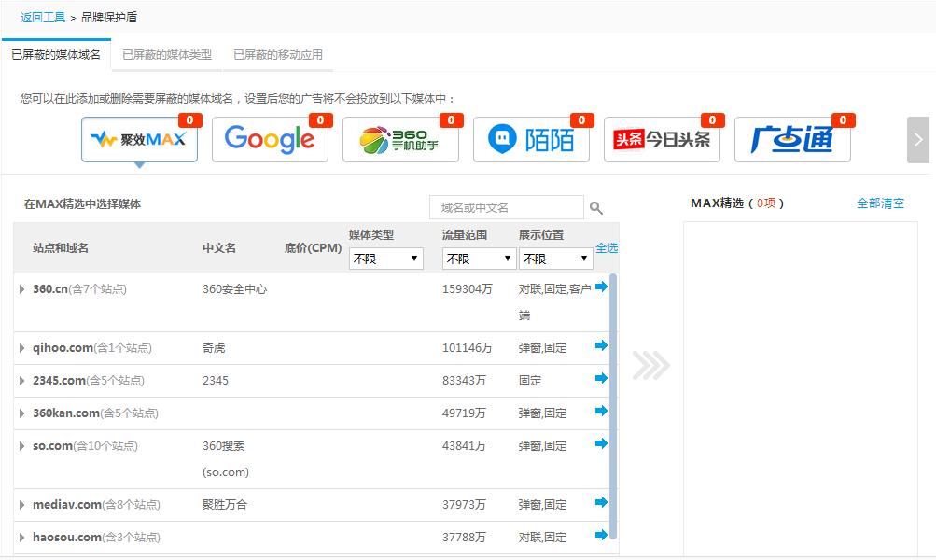Add 360.cn using its blue arrow
The height and width of the screenshot is (560, 936).
[601, 287]
